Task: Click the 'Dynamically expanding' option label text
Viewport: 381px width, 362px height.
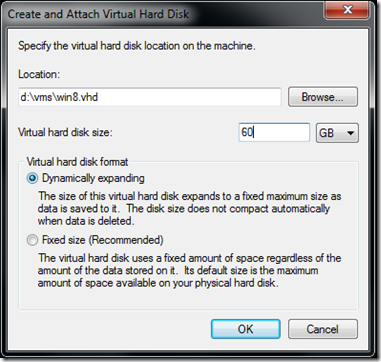Action: point(93,178)
